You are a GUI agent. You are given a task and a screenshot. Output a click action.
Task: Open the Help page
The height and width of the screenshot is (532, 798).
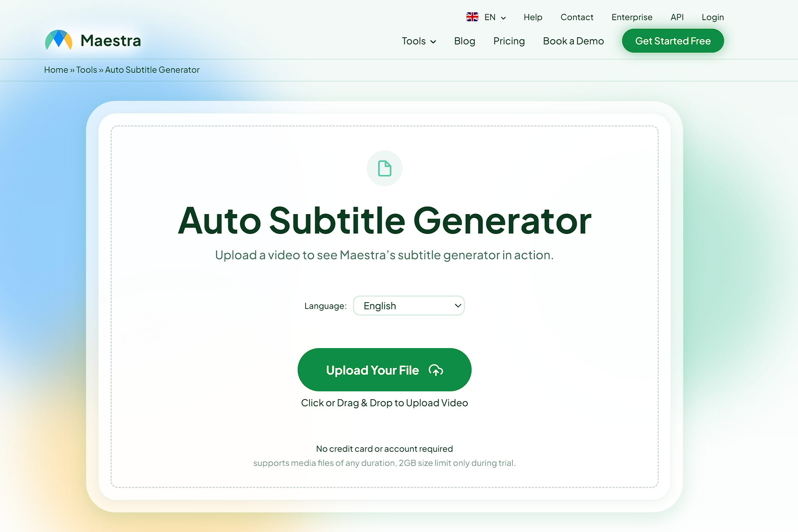(x=532, y=17)
